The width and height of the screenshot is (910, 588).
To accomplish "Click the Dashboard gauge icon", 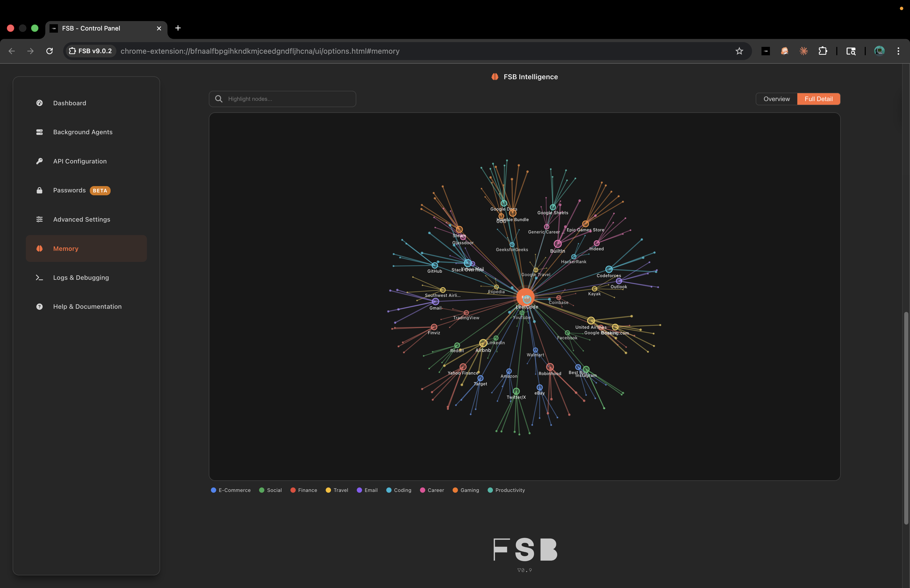I will pyautogui.click(x=39, y=103).
